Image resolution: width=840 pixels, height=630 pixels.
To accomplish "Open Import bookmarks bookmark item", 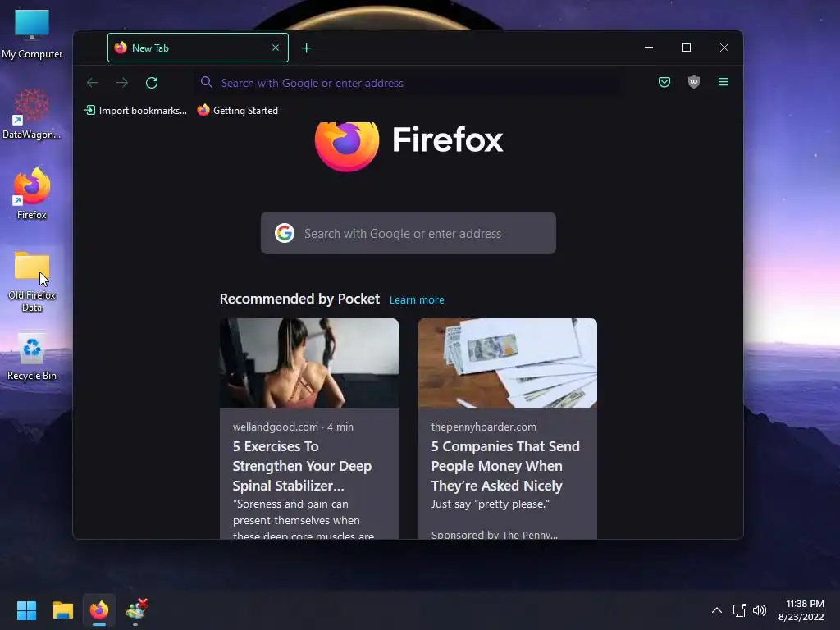I will tap(135, 111).
